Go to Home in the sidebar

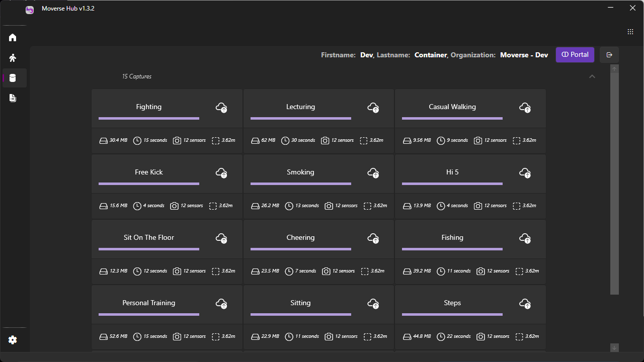click(x=13, y=38)
